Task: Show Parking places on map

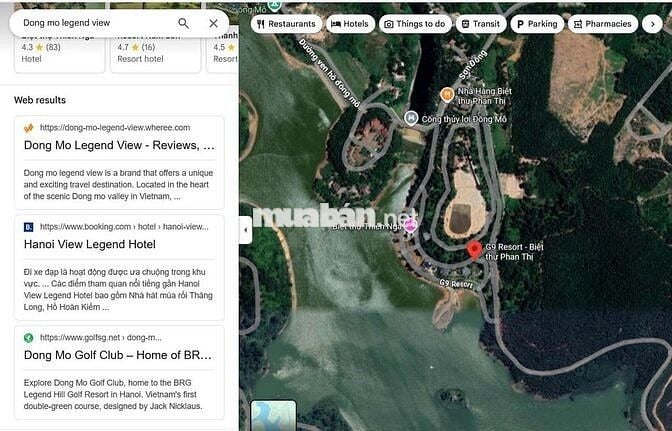Action: [537, 24]
